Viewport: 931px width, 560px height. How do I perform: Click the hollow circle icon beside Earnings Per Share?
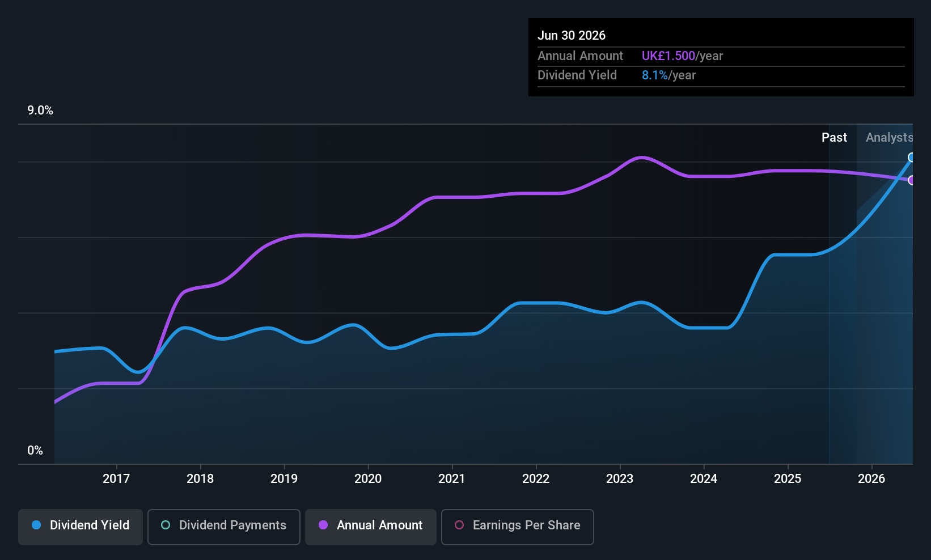coord(459,525)
